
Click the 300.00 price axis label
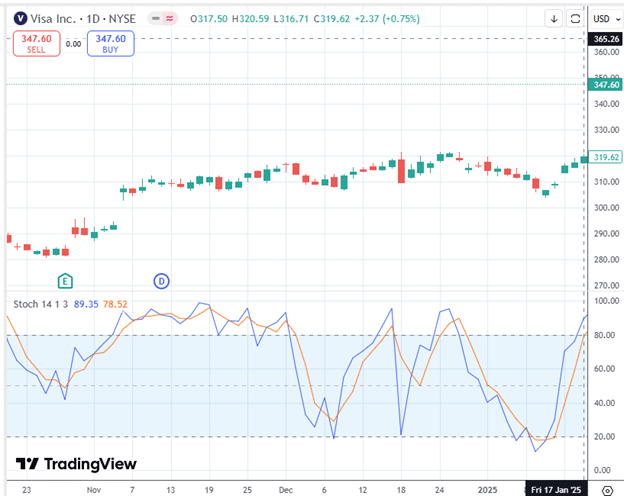(x=606, y=208)
